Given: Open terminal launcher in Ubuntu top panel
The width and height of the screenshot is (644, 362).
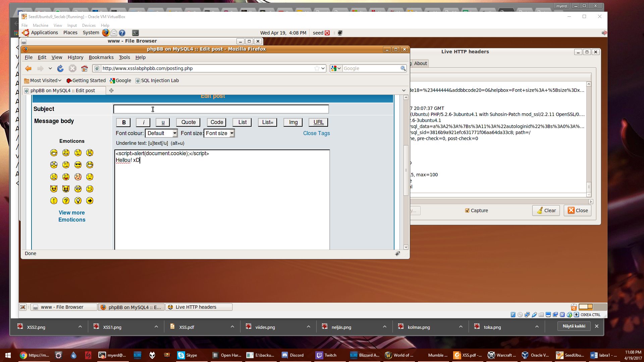Looking at the screenshot, I should [136, 33].
